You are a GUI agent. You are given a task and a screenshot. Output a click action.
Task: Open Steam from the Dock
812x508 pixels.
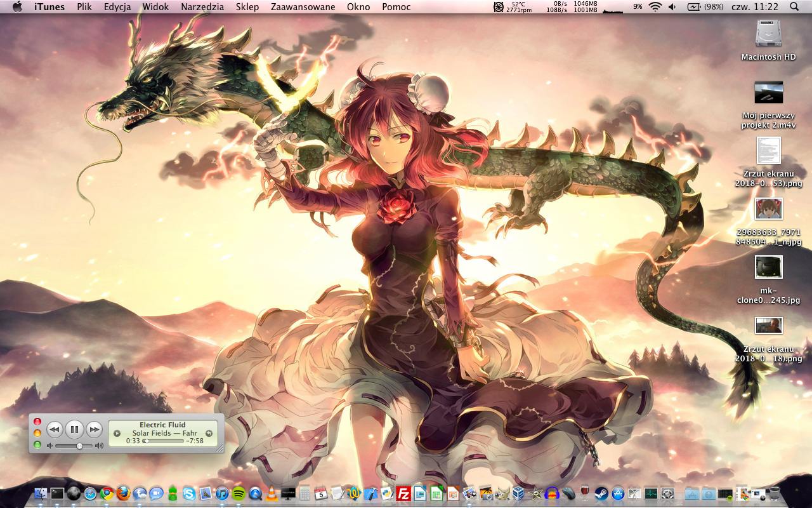click(x=601, y=493)
